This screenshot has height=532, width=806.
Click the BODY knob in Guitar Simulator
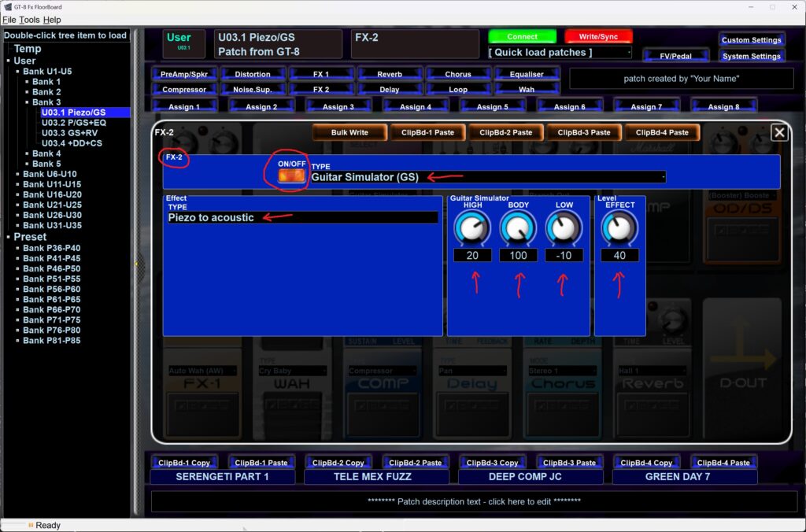(518, 229)
